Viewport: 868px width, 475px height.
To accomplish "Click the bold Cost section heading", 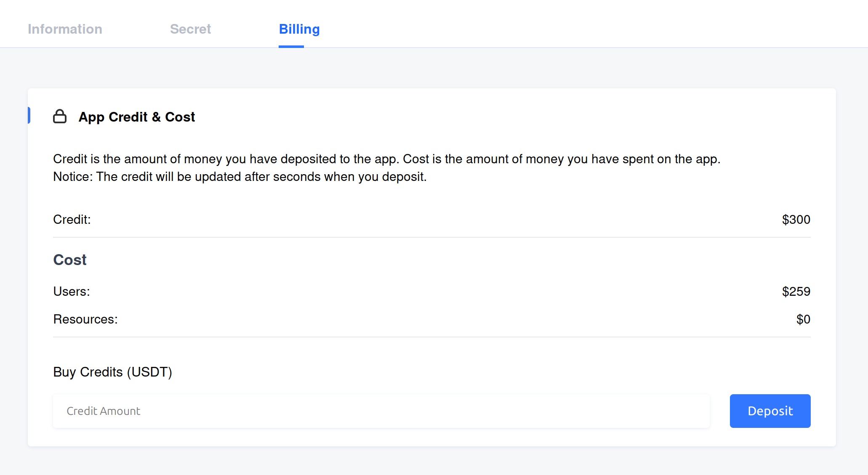I will pyautogui.click(x=70, y=260).
